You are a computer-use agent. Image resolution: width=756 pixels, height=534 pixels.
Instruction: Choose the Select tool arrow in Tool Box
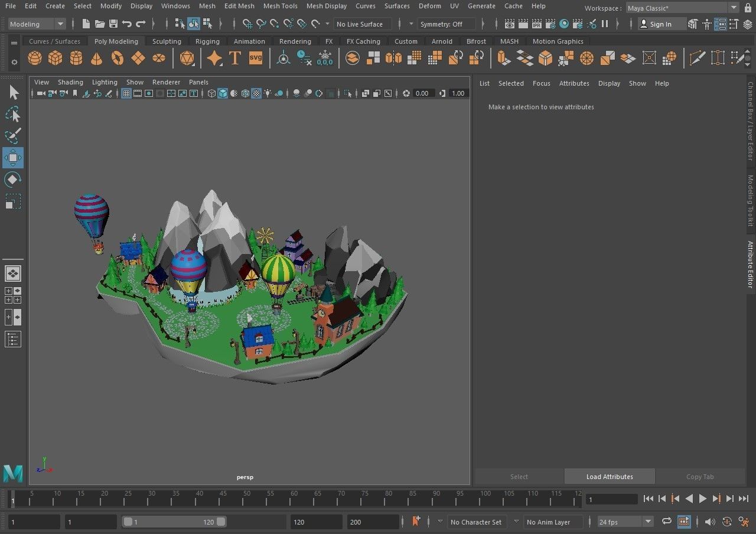click(13, 93)
